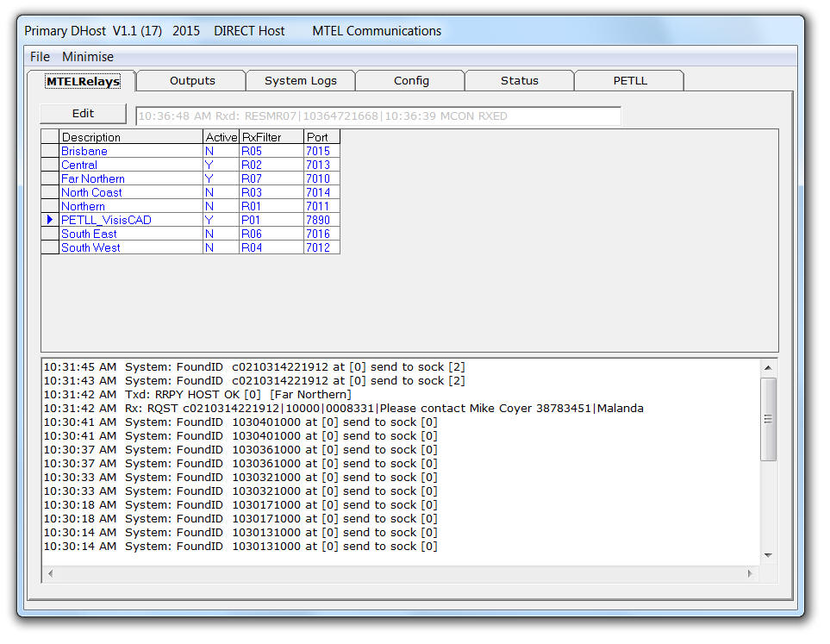
Task: Go to the Config tab
Action: point(411,80)
